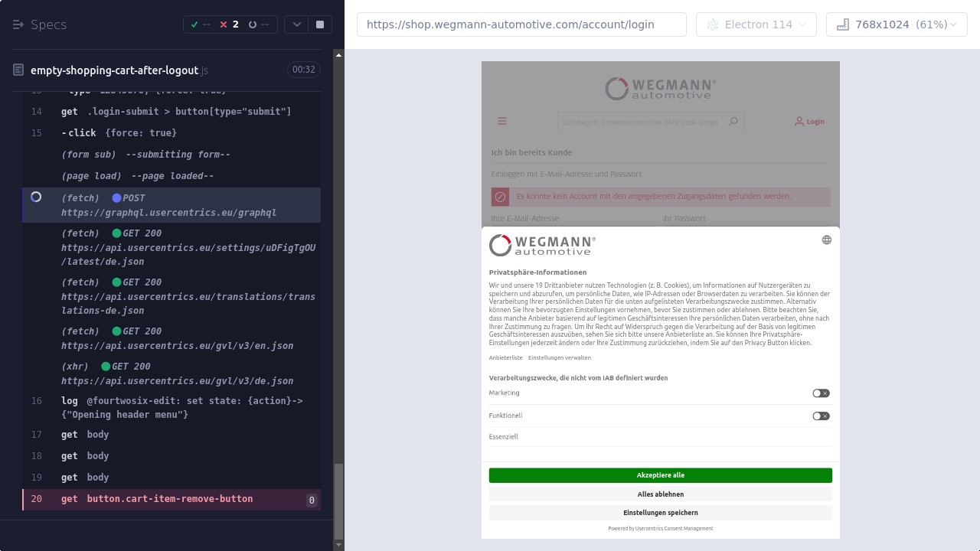Click the language globe icon in consent dialog
This screenshot has height=551, width=980.
pyautogui.click(x=826, y=240)
